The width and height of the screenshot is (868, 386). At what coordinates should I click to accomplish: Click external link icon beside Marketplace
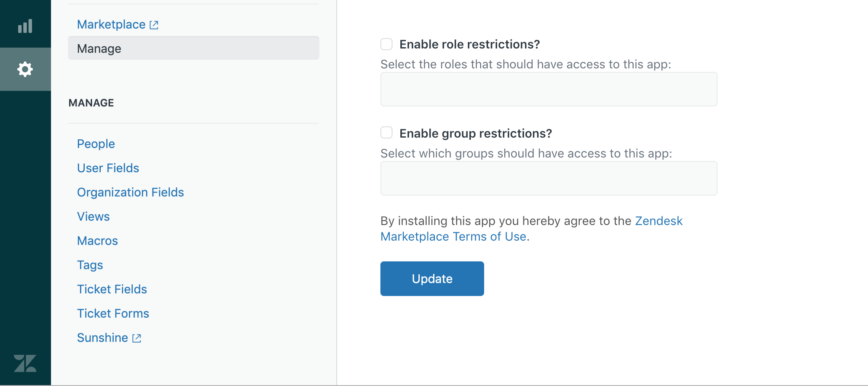(154, 25)
